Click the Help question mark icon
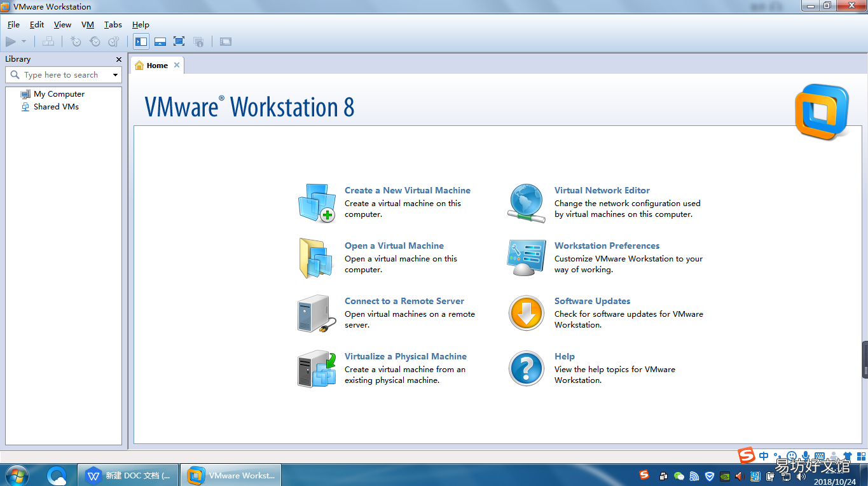The width and height of the screenshot is (868, 486). (527, 368)
